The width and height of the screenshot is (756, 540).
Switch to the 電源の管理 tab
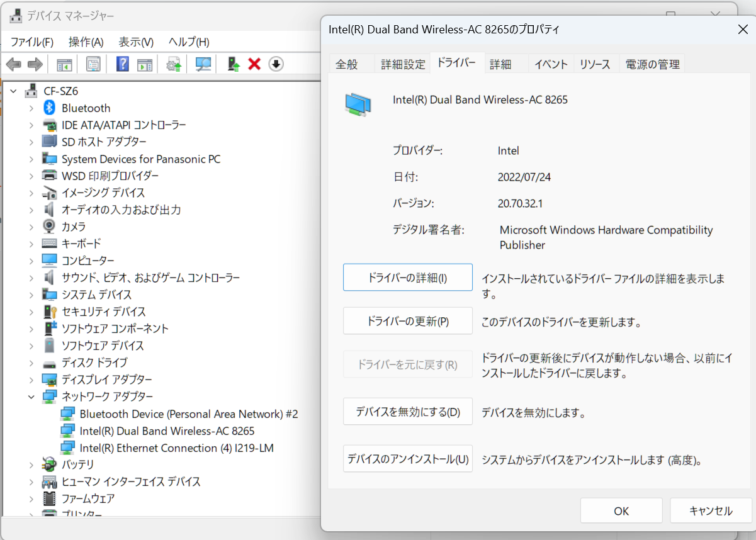tap(652, 64)
